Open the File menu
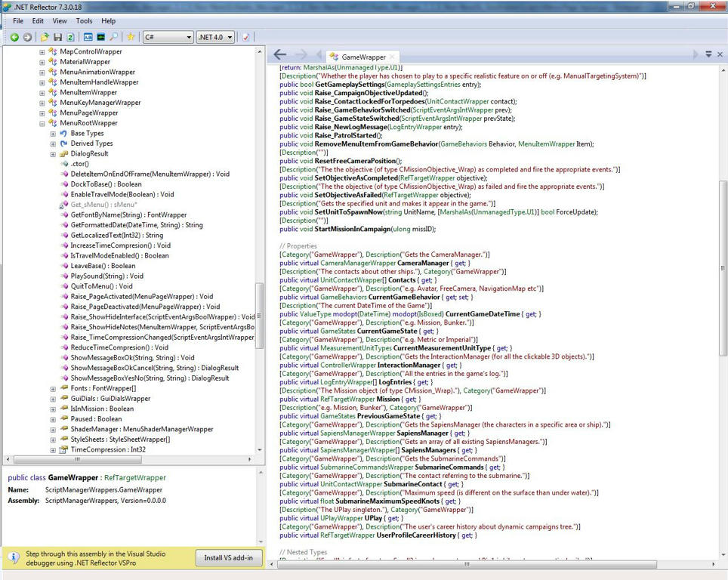728x580 pixels. (x=18, y=21)
